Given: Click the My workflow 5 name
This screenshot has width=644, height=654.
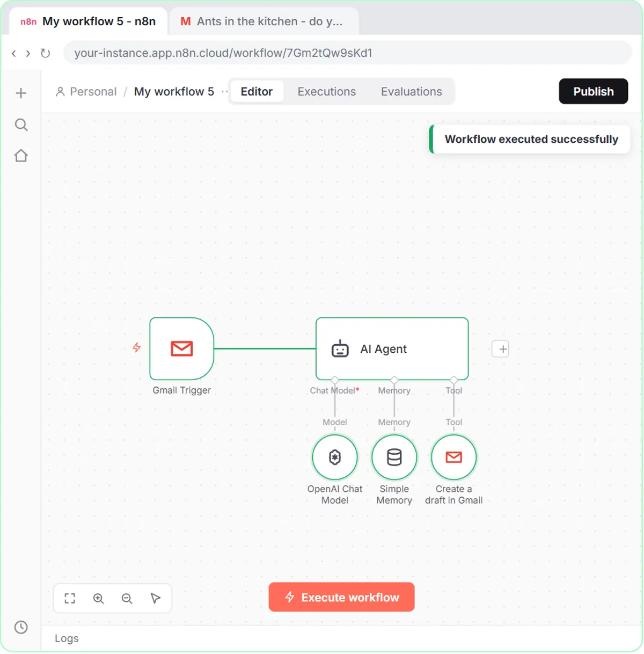Looking at the screenshot, I should [x=174, y=92].
